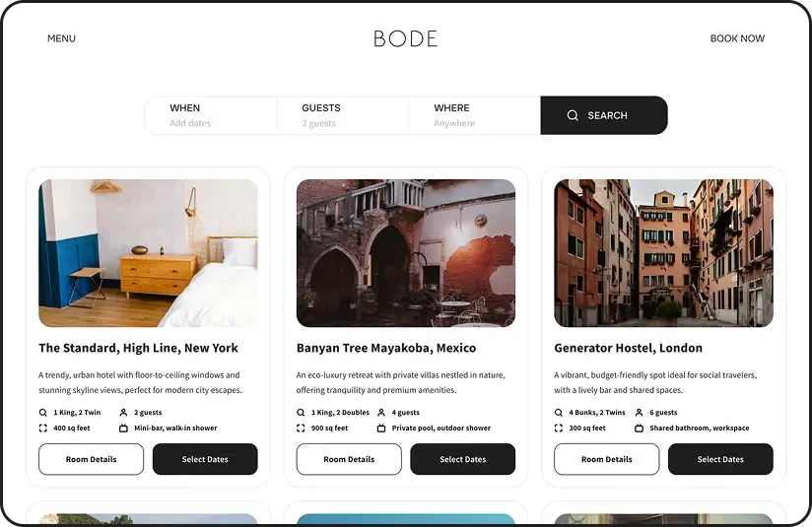This screenshot has width=812, height=527.
Task: Click Banyan Tree Mayakoba courtyard photo
Action: (406, 253)
